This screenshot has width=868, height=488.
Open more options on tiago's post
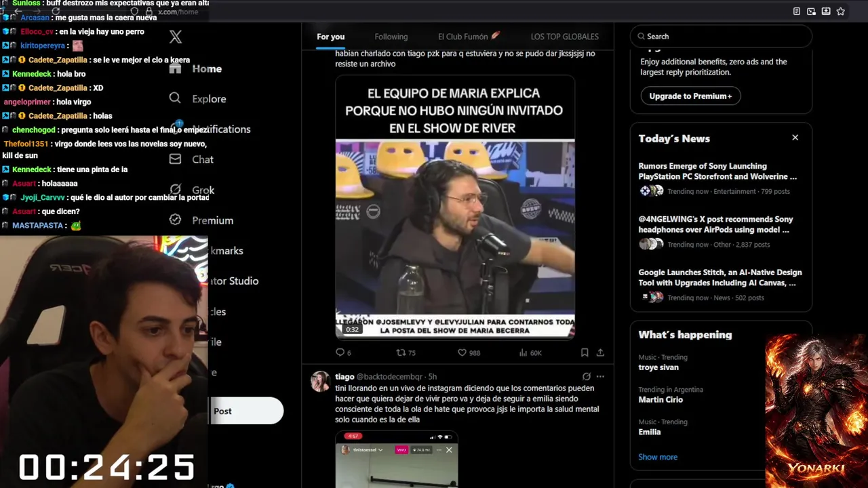click(600, 376)
